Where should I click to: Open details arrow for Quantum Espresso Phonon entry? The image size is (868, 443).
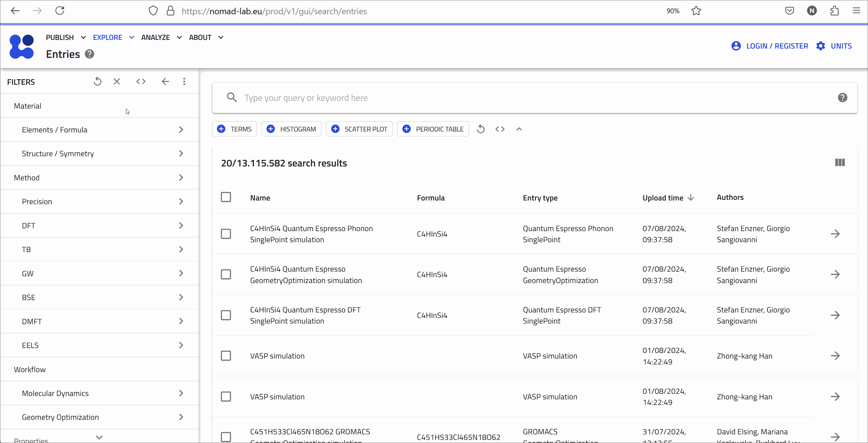[x=835, y=234]
